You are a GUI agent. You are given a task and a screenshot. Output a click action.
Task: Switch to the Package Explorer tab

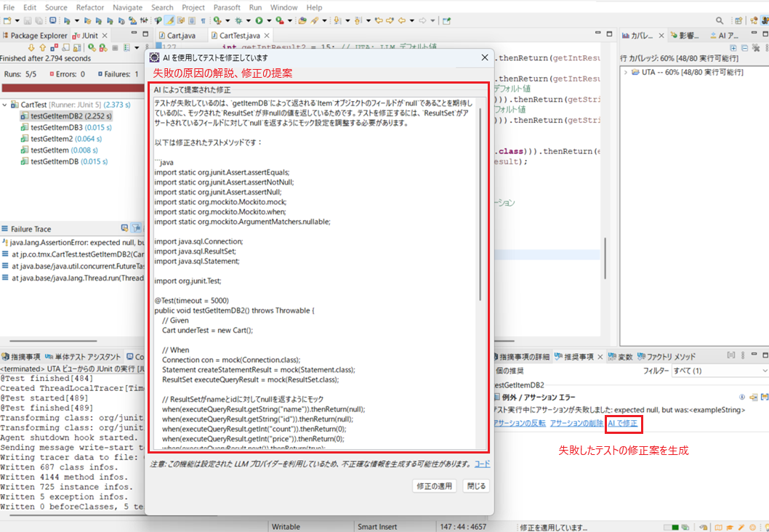36,36
